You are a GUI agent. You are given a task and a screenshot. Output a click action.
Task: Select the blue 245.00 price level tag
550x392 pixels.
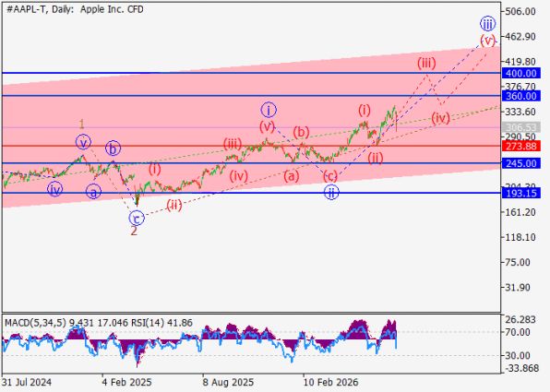click(x=520, y=163)
